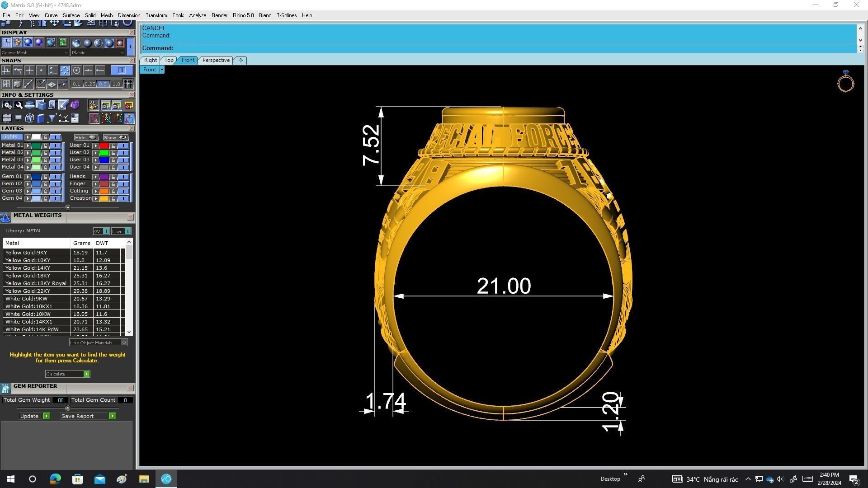Open the Surface menu

[x=71, y=15]
